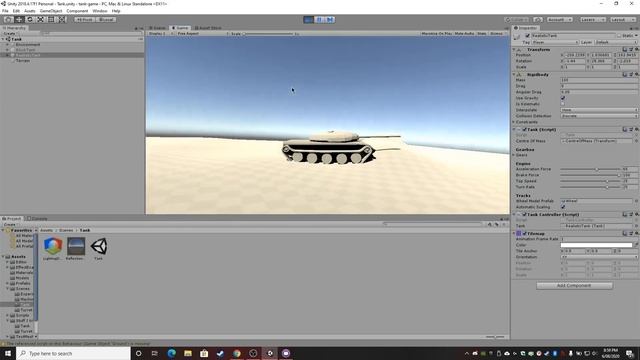Toggle Mute Audio in Game view
640x360 pixels.
464,33
